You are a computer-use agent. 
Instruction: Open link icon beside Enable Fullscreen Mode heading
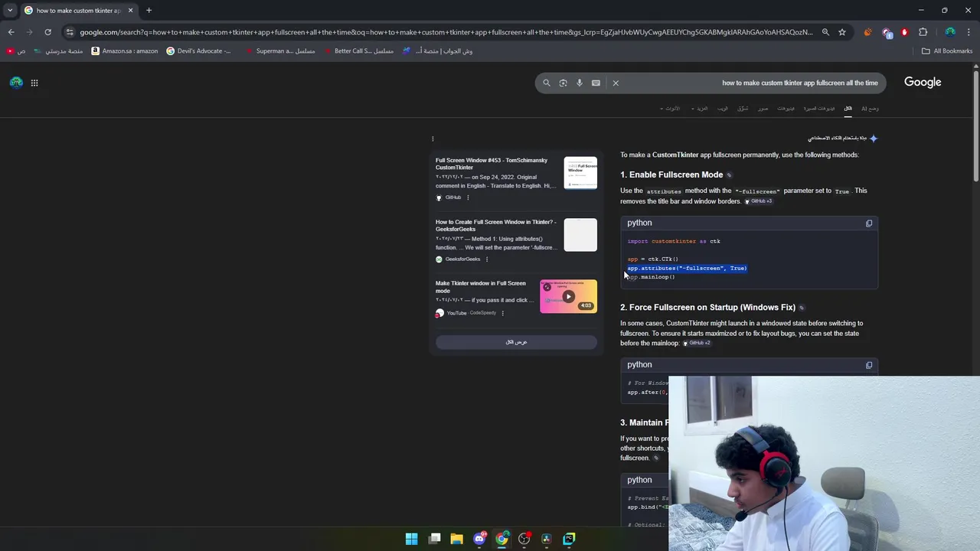pos(729,175)
